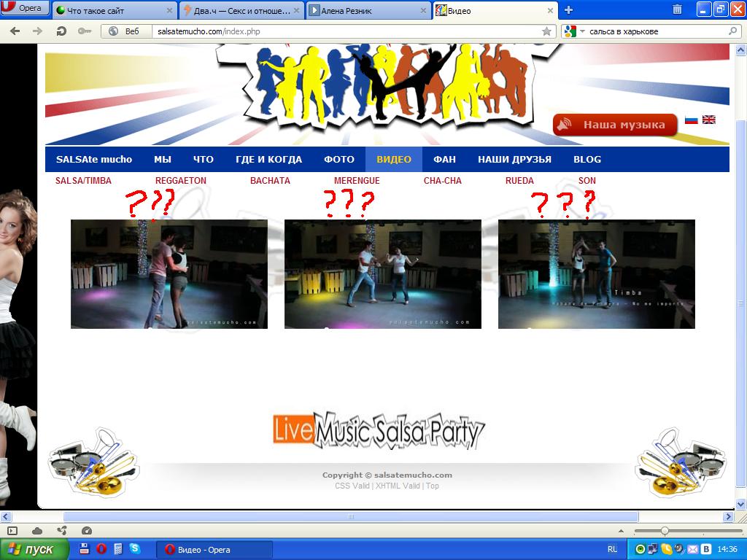Focus the salsatemucho.com address bar
This screenshot has height=560, width=747.
348,31
